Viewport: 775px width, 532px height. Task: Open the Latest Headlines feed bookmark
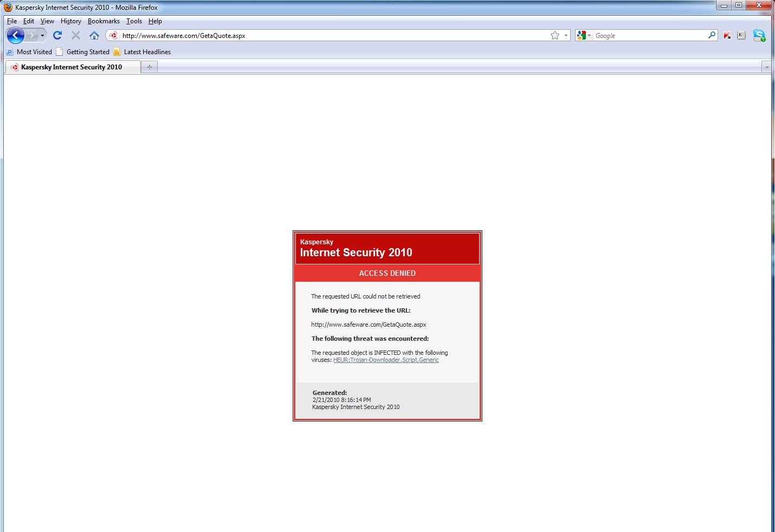click(x=142, y=52)
